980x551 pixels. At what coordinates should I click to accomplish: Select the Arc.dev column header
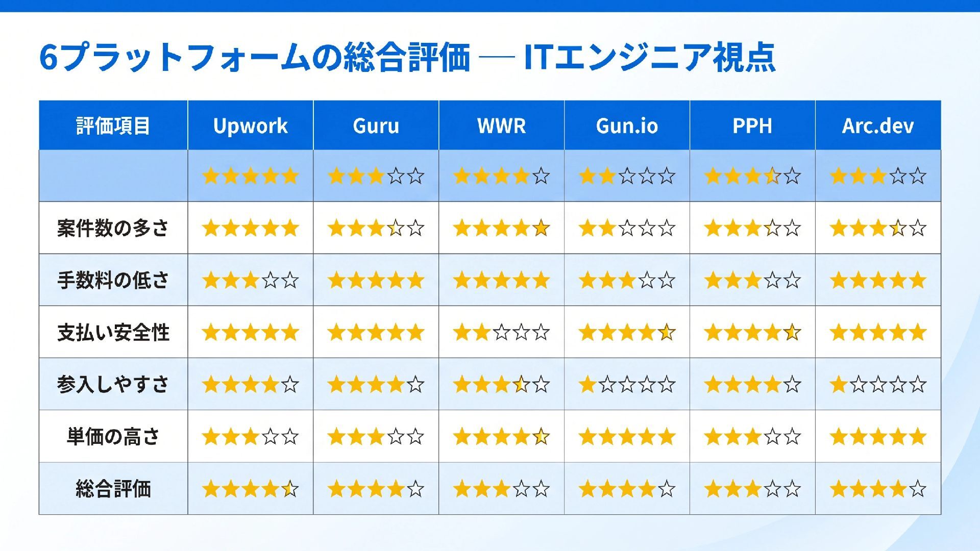[x=878, y=126]
